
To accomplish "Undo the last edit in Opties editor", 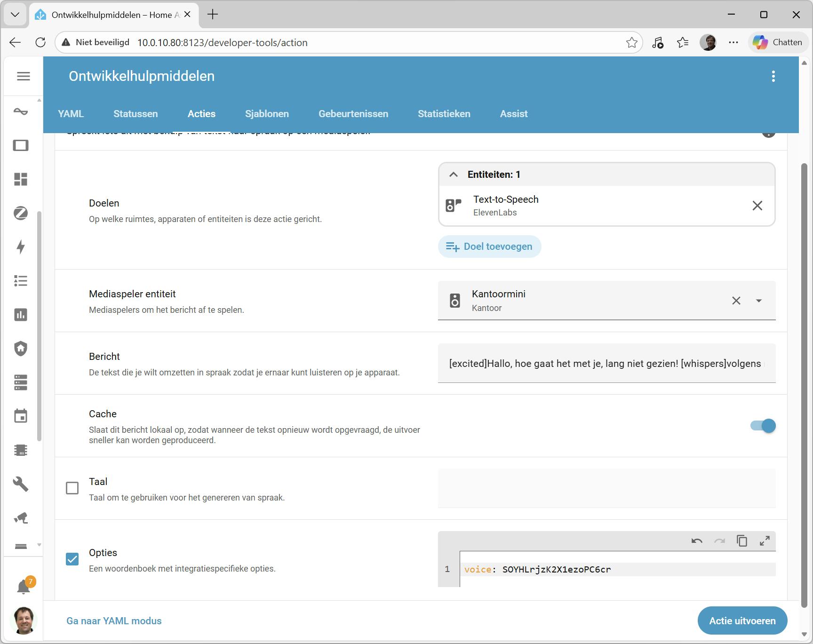I will (697, 541).
